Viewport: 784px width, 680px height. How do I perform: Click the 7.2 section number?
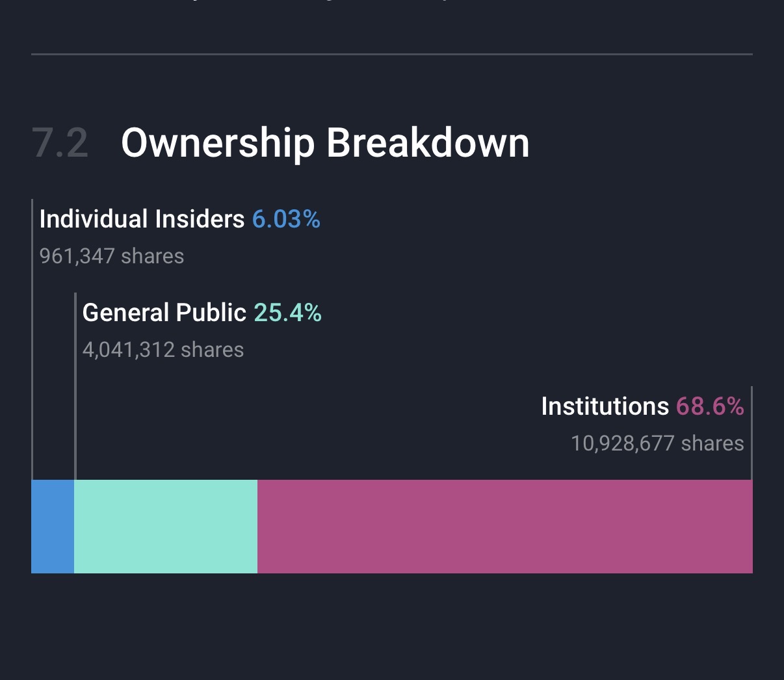click(60, 144)
